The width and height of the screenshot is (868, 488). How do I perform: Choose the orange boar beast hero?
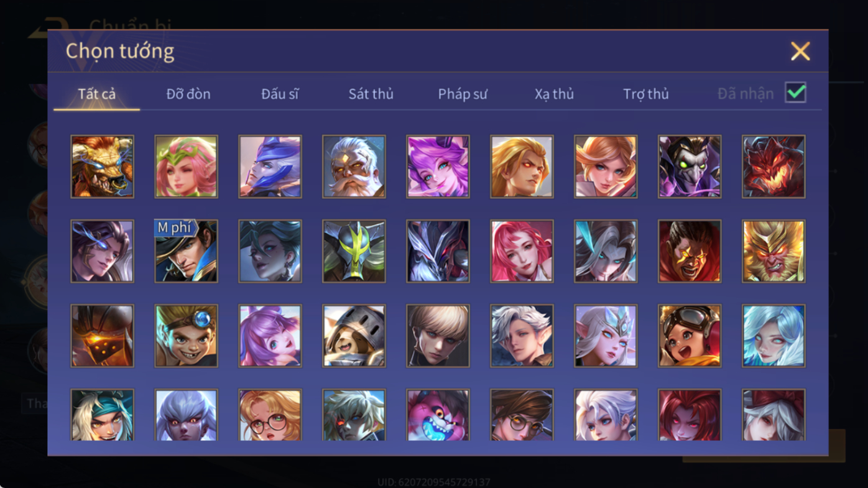(102, 167)
